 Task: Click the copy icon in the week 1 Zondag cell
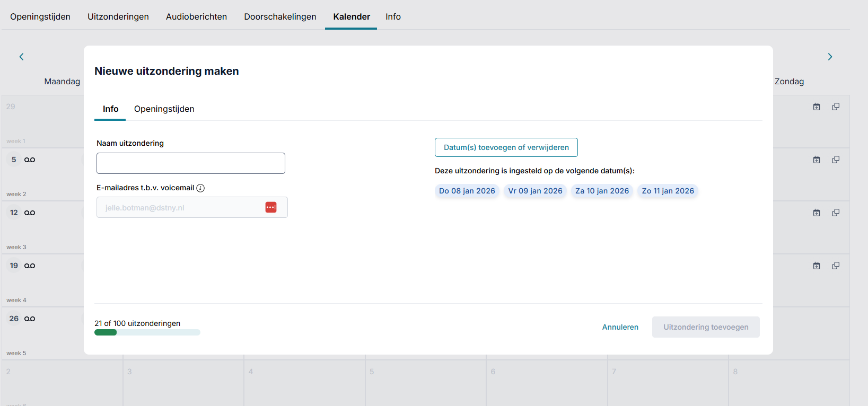(x=836, y=107)
